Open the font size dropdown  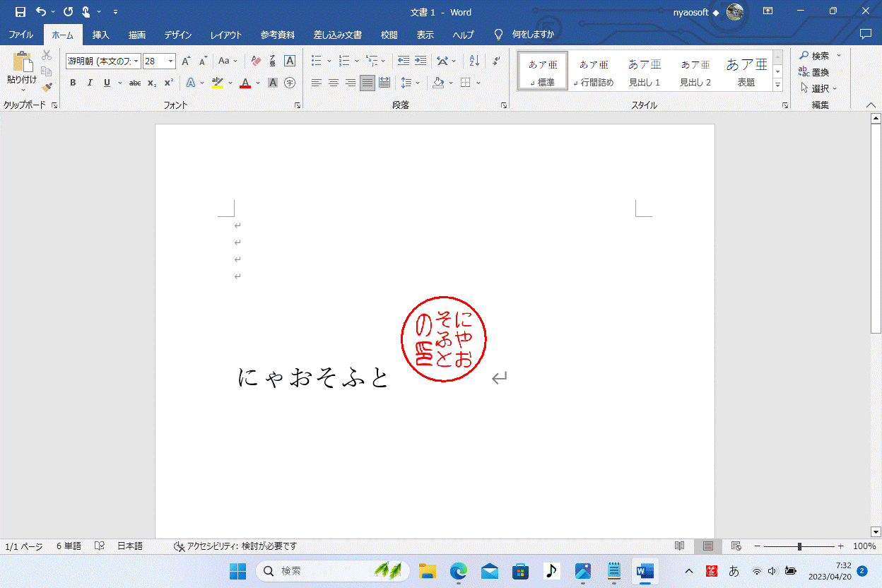coord(170,61)
